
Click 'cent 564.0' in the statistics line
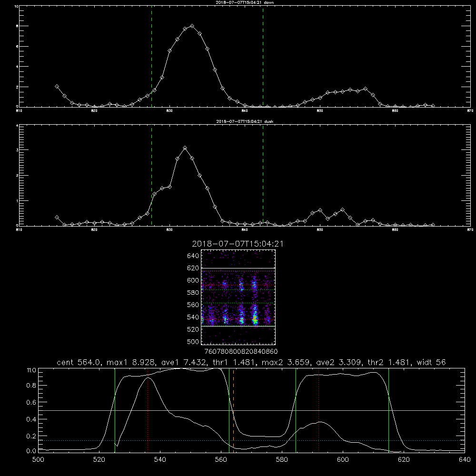tap(79, 362)
